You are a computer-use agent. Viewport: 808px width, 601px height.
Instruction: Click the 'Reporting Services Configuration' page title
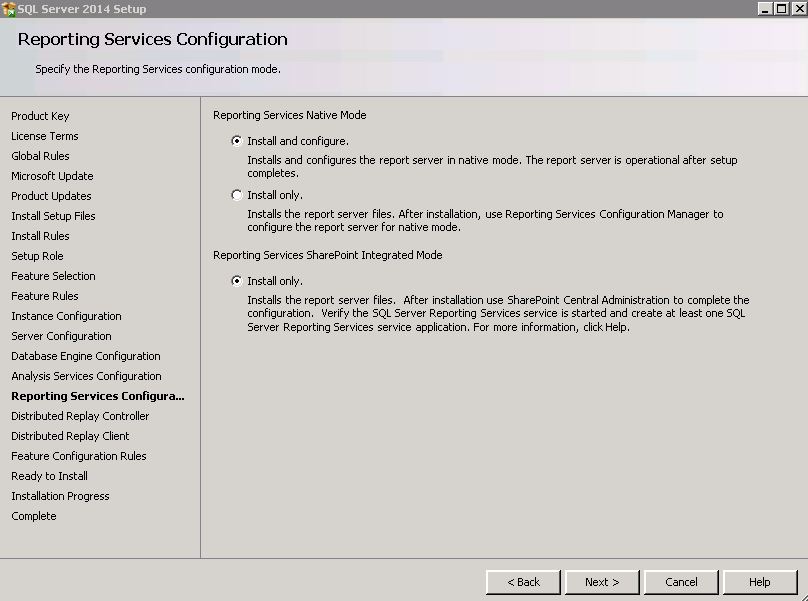(x=153, y=40)
